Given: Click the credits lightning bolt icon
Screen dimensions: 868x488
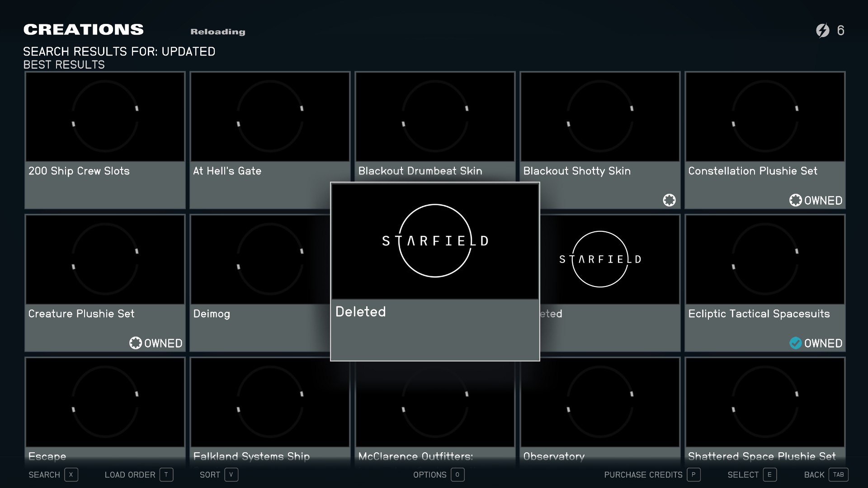Looking at the screenshot, I should [822, 30].
